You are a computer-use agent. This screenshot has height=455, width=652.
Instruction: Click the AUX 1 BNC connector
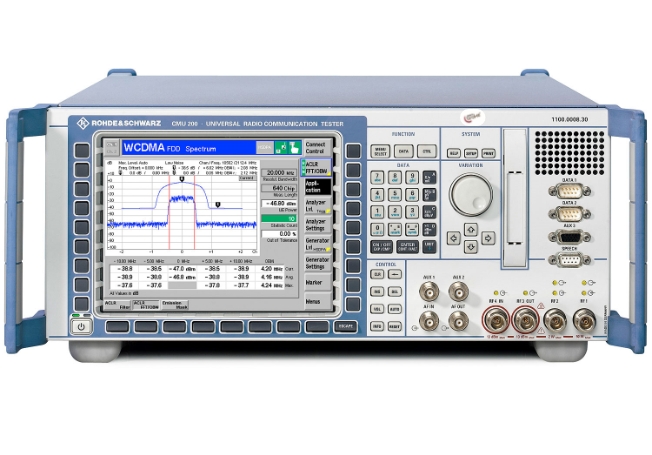(429, 292)
